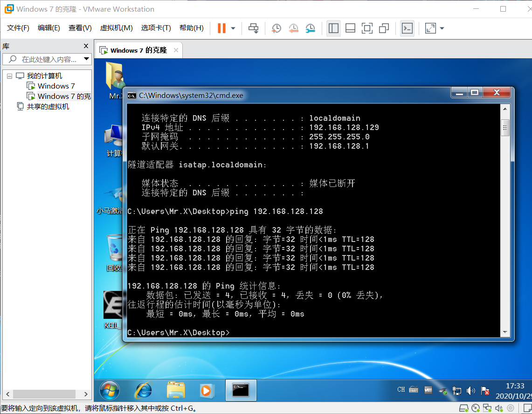Select the Mr.X user folder desktop icon
Image resolution: width=532 pixels, height=414 pixels.
tap(114, 81)
